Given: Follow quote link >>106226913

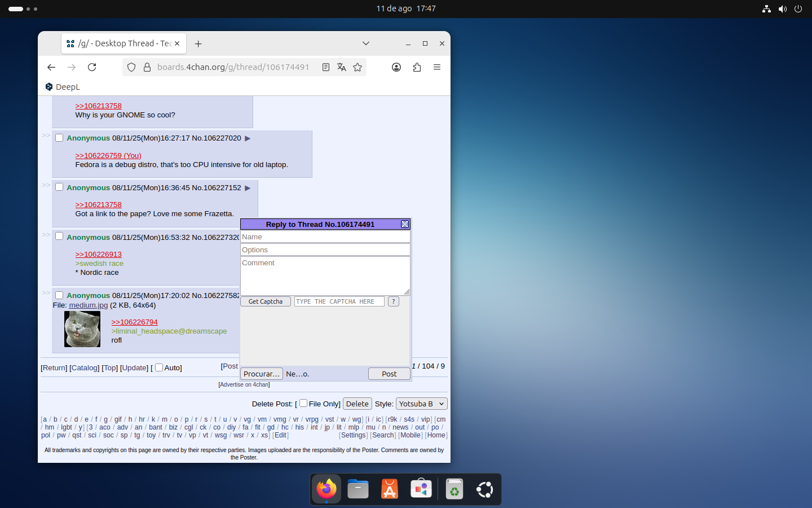Looking at the screenshot, I should point(99,255).
